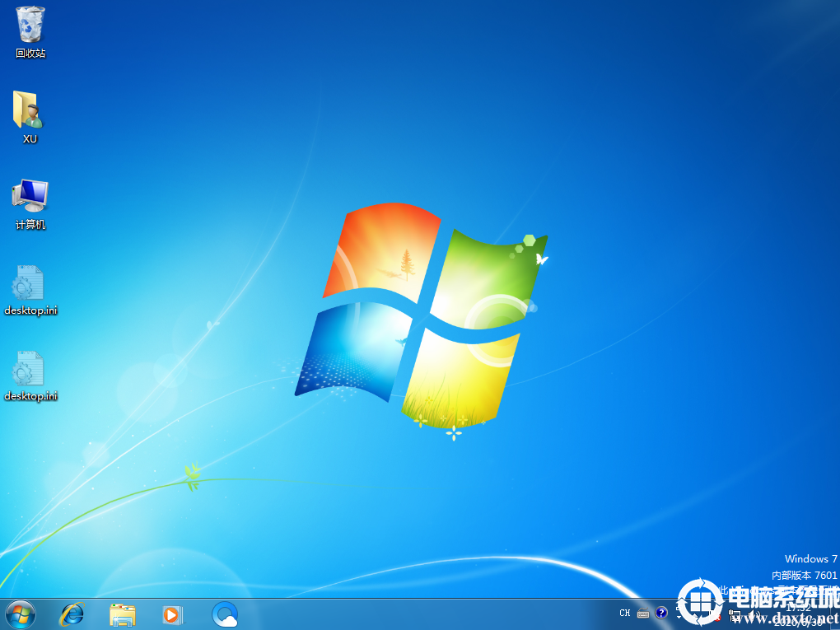This screenshot has height=630, width=840.
Task: Click the Show Desktop strip at taskbar end
Action: coord(835,614)
